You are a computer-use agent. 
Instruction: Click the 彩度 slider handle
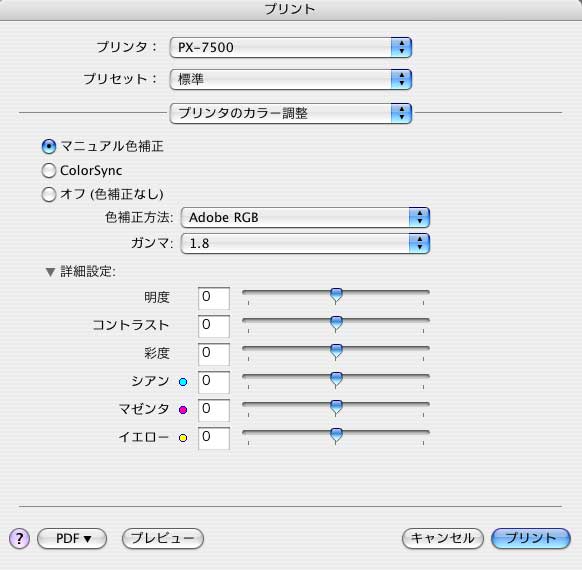click(336, 352)
